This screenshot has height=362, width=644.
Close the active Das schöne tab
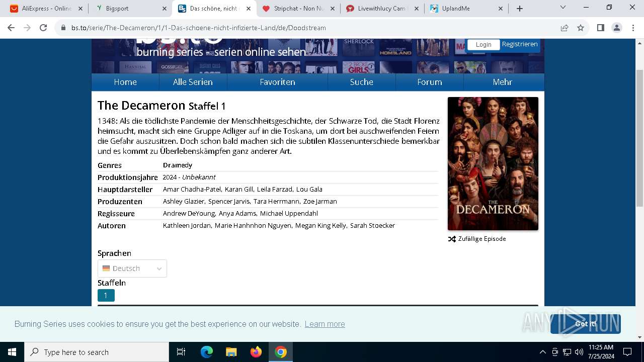point(249,9)
